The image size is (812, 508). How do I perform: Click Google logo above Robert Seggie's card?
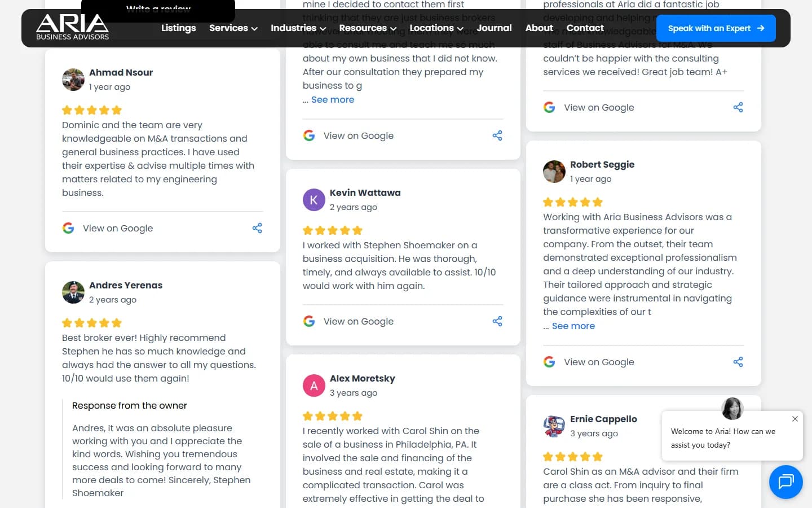click(x=549, y=107)
